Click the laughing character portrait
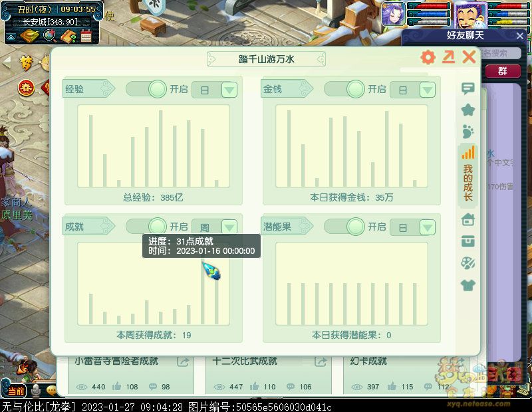 pos(470,15)
